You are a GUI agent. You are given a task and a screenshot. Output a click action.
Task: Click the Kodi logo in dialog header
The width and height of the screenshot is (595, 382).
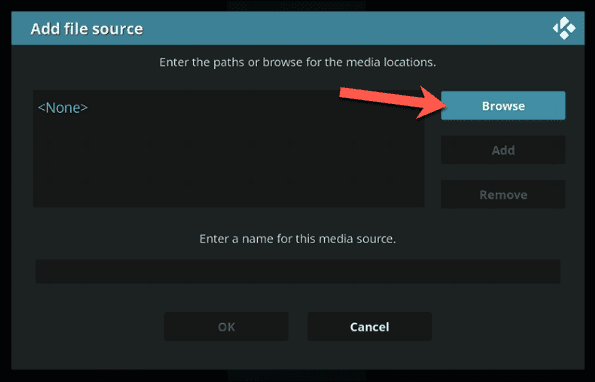[564, 28]
